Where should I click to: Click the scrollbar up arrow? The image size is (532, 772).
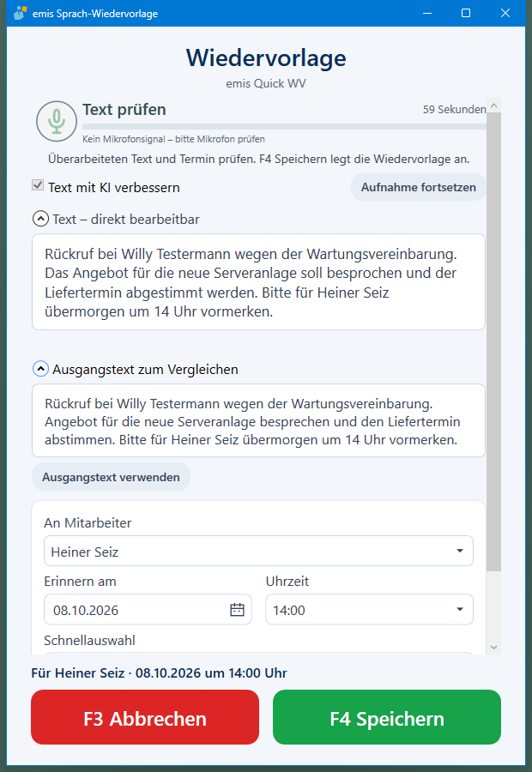pyautogui.click(x=494, y=106)
